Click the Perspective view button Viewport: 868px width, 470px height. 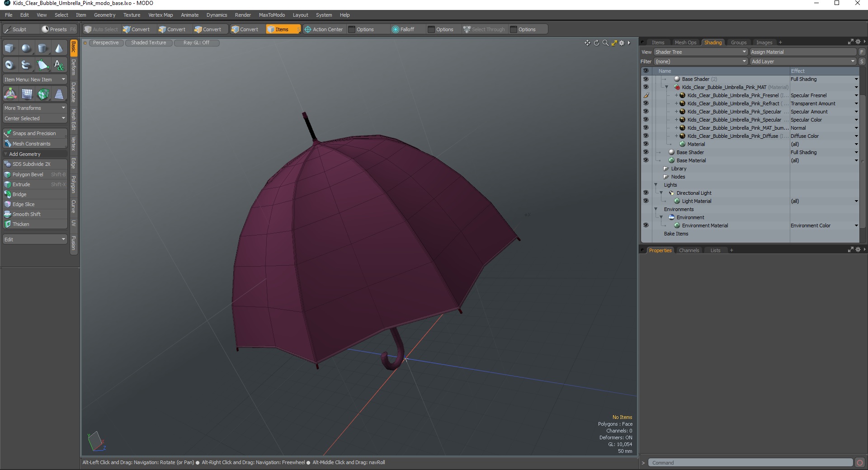click(106, 43)
